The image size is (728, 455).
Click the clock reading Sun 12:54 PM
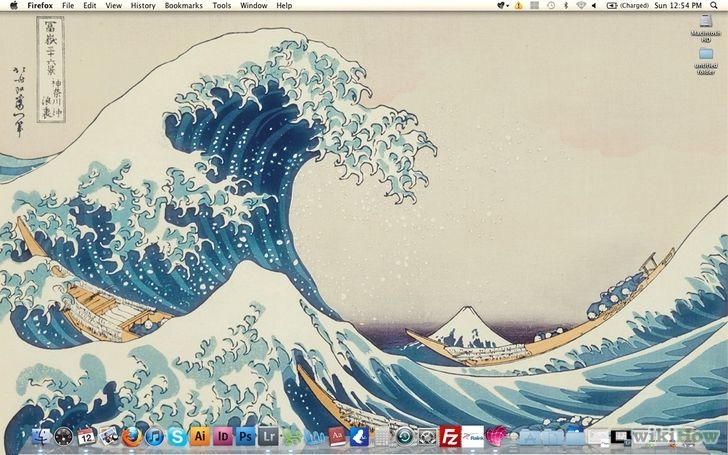tap(678, 6)
